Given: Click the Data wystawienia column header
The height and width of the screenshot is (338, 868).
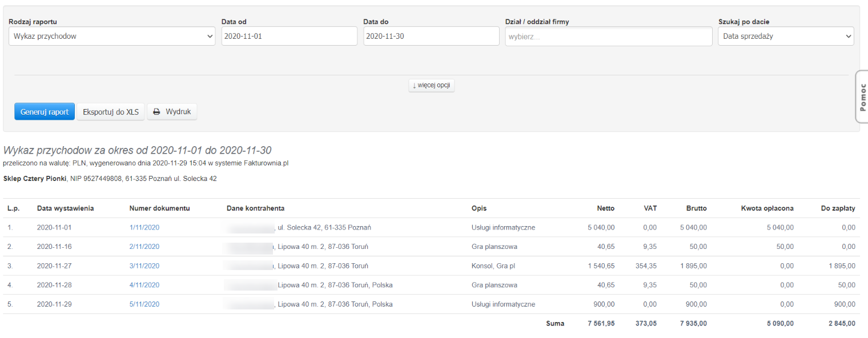Looking at the screenshot, I should pyautogui.click(x=65, y=208).
